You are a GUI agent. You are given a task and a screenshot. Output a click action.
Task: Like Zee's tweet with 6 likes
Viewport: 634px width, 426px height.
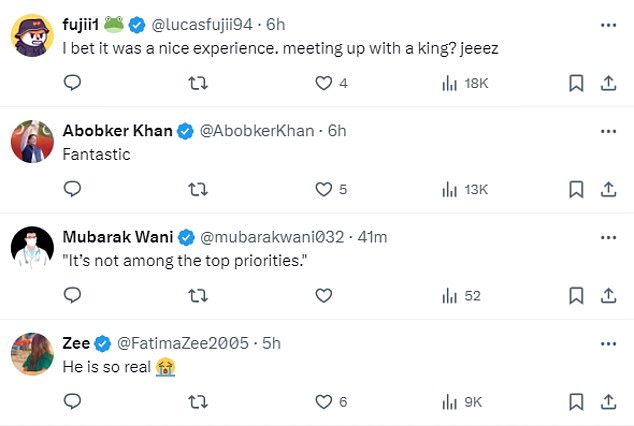(x=331, y=402)
